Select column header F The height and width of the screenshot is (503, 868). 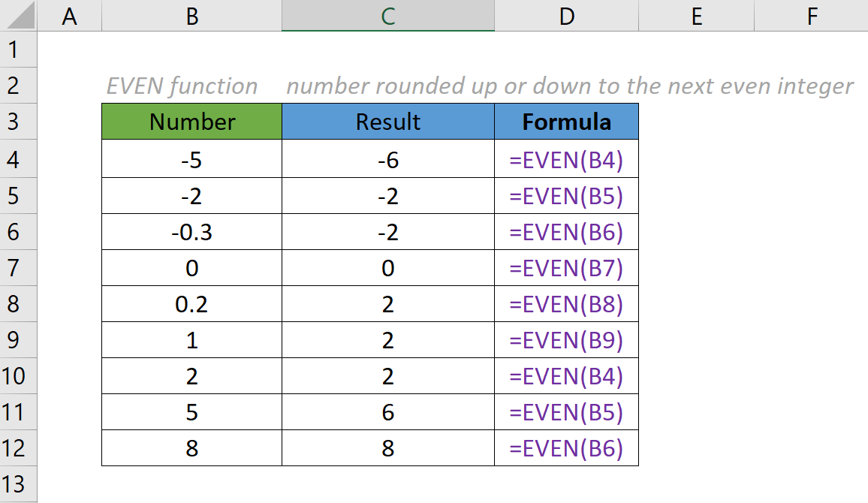coord(812,15)
